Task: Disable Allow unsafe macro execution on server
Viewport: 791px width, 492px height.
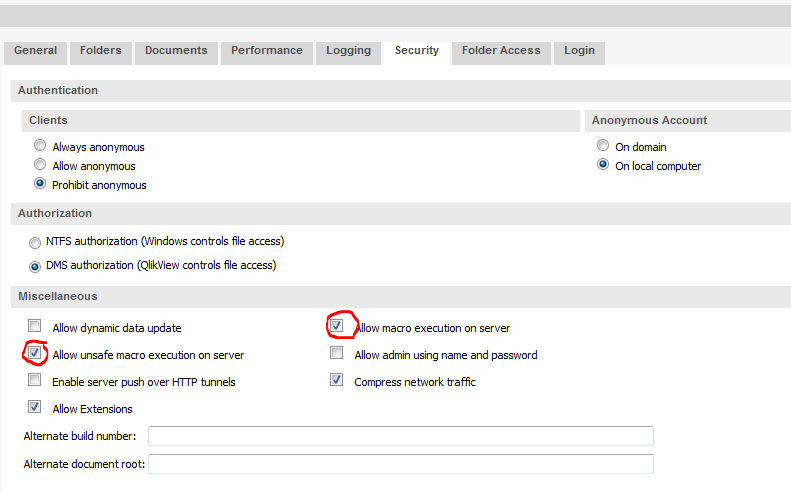Action: (35, 354)
